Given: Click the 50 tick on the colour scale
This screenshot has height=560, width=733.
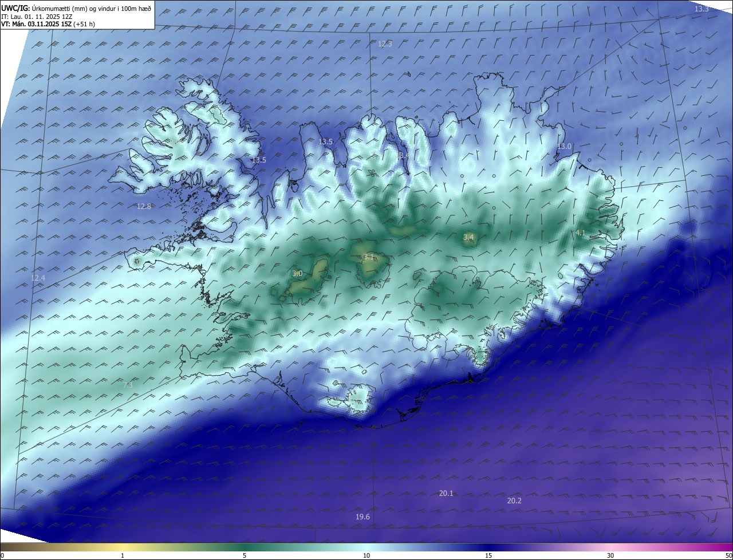Looking at the screenshot, I should coord(728,555).
